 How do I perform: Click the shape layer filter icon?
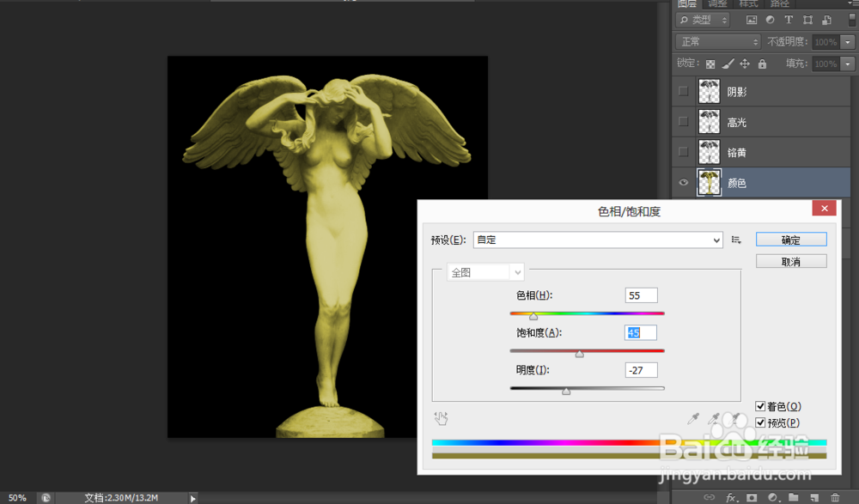tap(808, 20)
